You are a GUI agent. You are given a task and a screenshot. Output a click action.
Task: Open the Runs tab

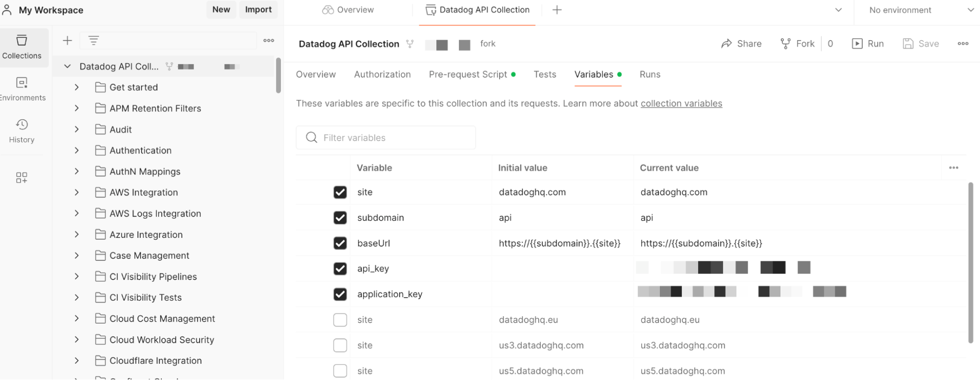pos(650,75)
